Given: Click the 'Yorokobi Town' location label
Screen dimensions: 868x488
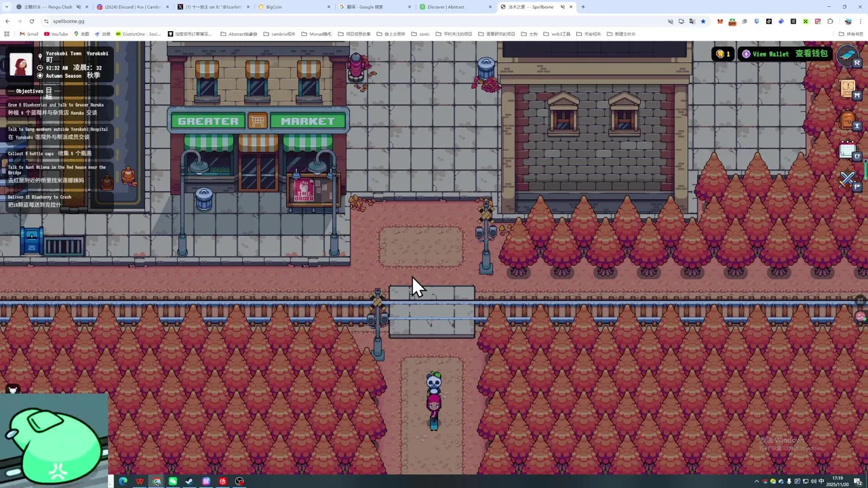Looking at the screenshot, I should (x=63, y=54).
